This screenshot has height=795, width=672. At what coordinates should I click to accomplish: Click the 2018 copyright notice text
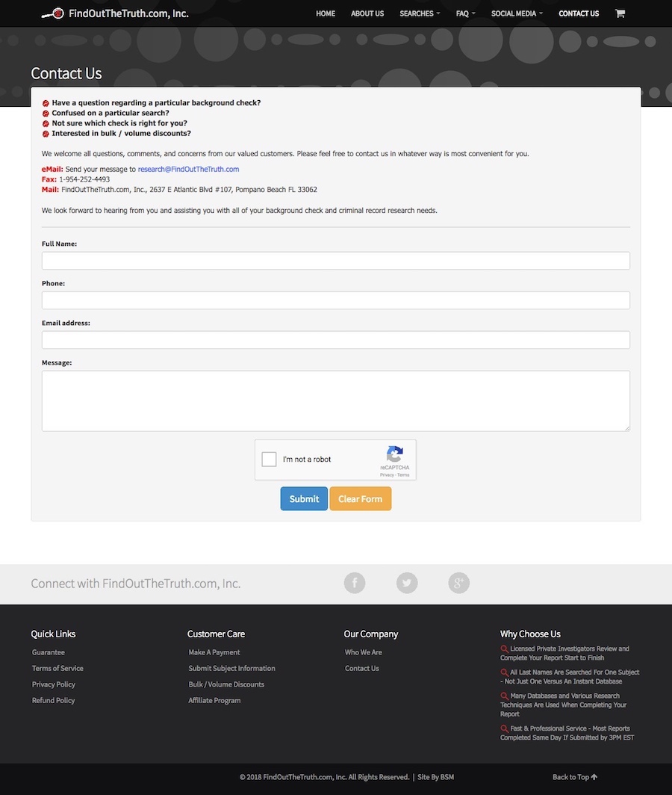[x=324, y=777]
